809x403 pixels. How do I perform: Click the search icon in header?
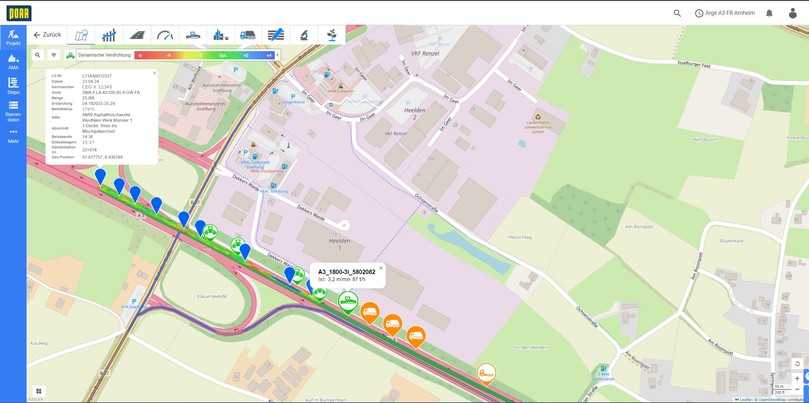(677, 13)
